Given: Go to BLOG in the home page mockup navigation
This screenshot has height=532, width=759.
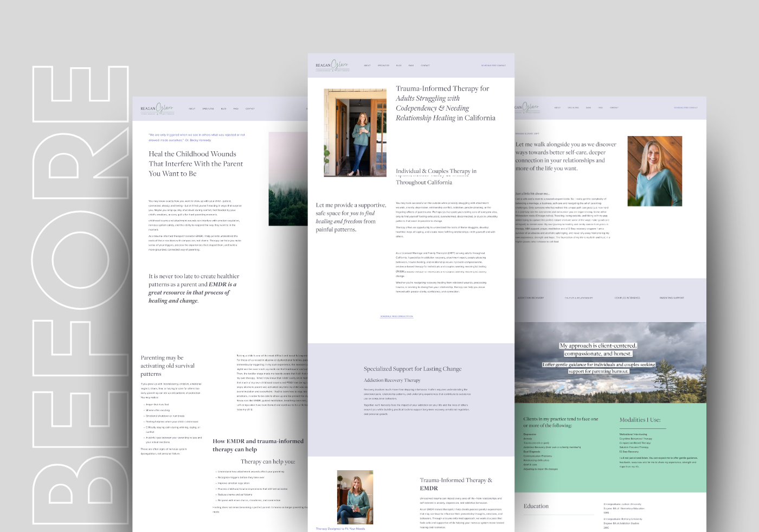Looking at the screenshot, I should 398,66.
